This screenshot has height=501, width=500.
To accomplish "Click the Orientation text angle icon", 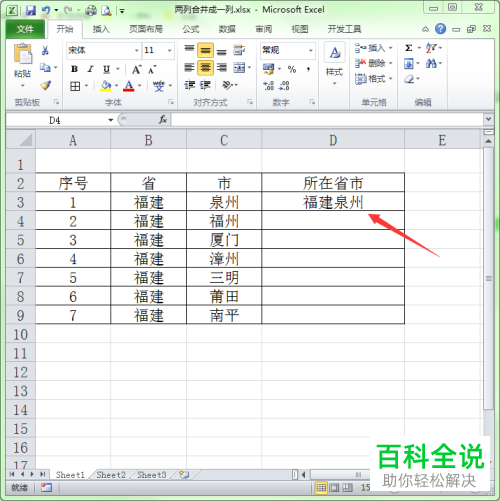I will click(227, 85).
